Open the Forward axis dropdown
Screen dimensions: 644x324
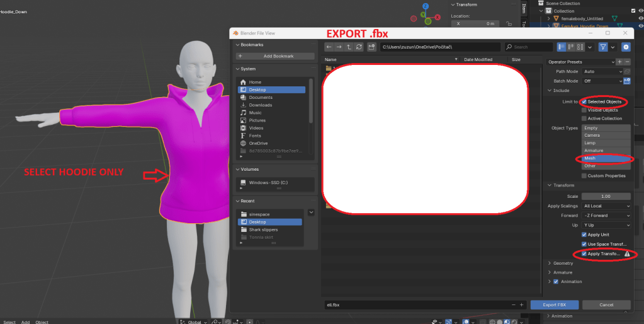coord(606,216)
